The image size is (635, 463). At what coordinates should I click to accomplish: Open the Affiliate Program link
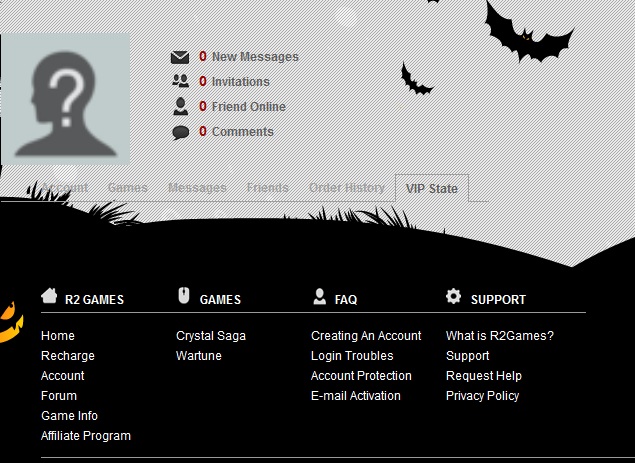click(x=86, y=436)
